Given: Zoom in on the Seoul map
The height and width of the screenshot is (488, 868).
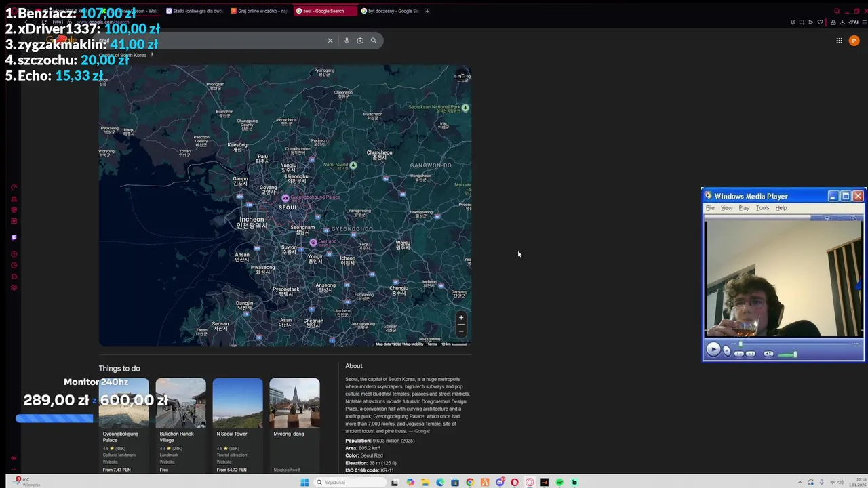Looking at the screenshot, I should point(461,317).
